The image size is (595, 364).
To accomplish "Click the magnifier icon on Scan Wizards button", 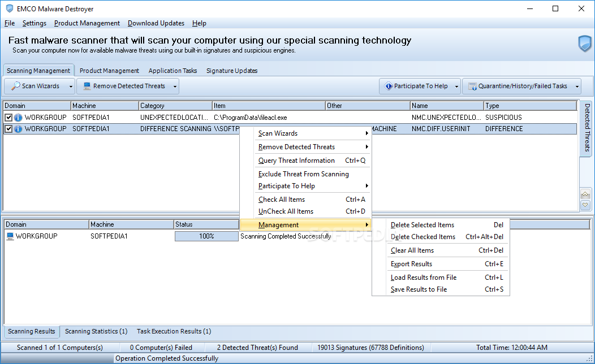I will point(16,86).
